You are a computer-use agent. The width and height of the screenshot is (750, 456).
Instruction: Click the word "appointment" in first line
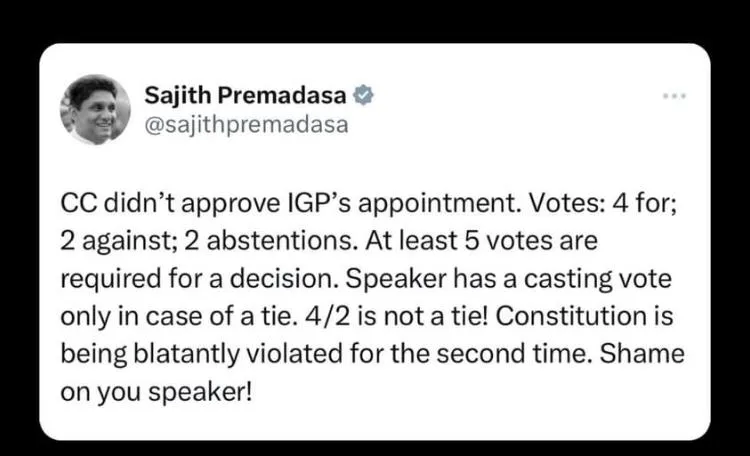coord(438,204)
